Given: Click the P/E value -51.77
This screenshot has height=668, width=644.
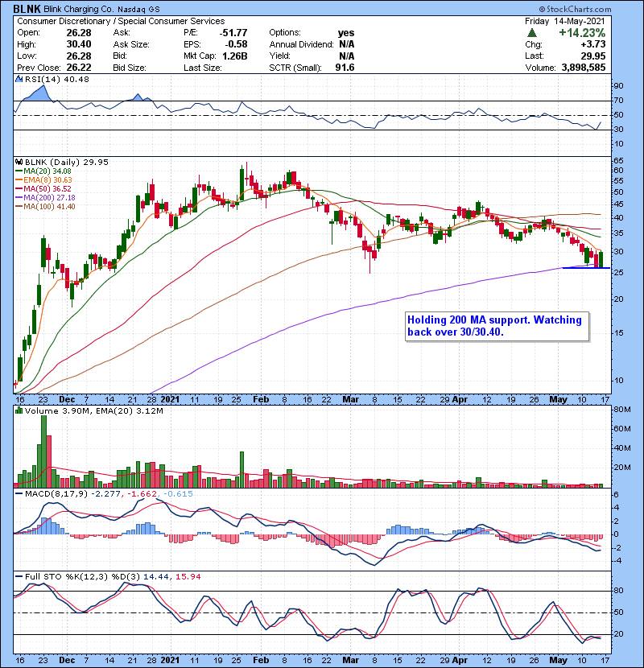Looking at the screenshot, I should coord(233,33).
